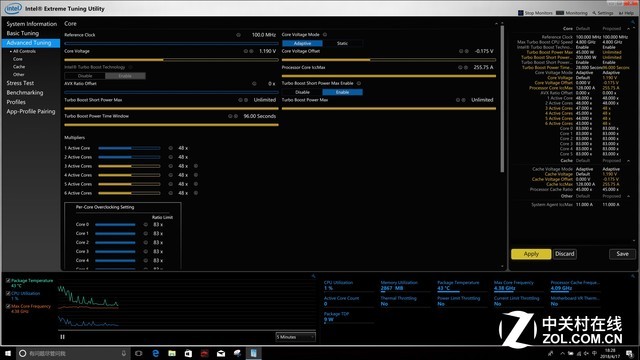Screen dimensions: 640x360
Task: Enable Turbo Boost Short Power Max Enable
Action: 342,92
